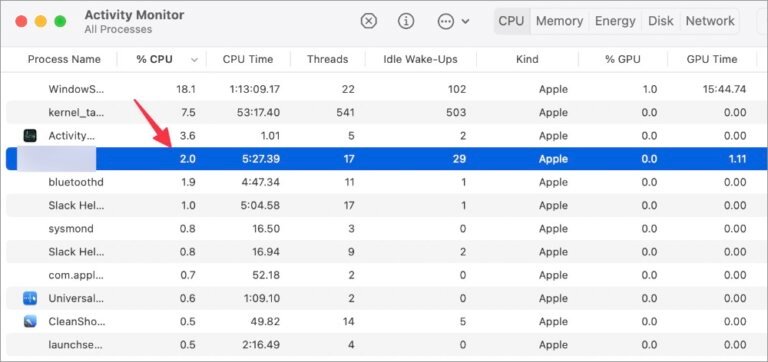The width and height of the screenshot is (768, 362).
Task: Switch to the CPU tab
Action: pyautogui.click(x=511, y=21)
